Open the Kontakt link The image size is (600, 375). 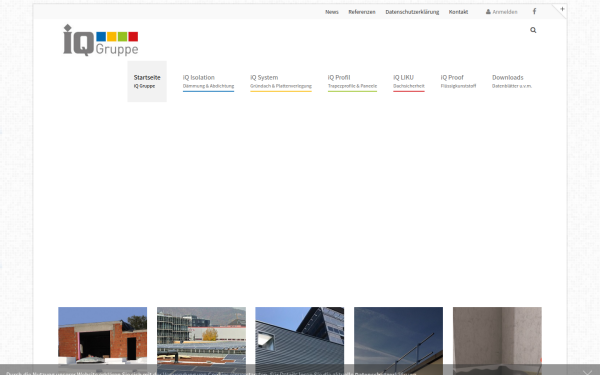tap(458, 12)
